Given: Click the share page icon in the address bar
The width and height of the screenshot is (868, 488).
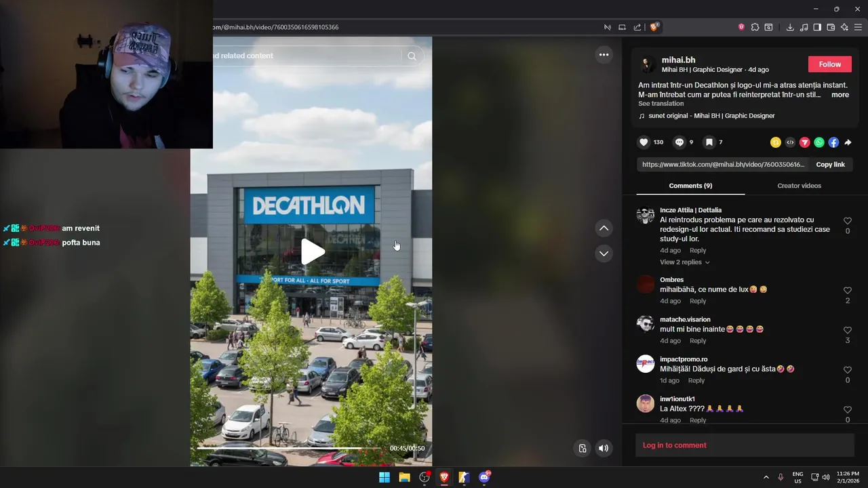Looking at the screenshot, I should tap(637, 27).
